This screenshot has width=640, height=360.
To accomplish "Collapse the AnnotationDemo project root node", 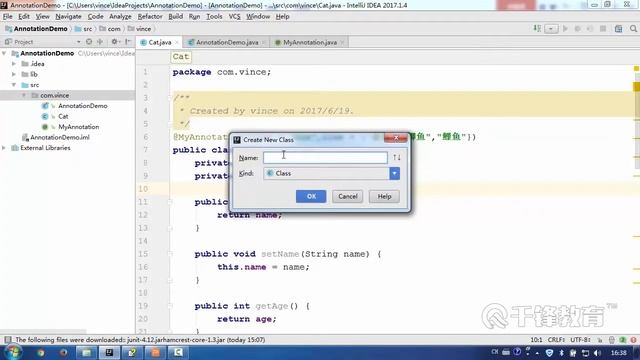I will point(4,53).
